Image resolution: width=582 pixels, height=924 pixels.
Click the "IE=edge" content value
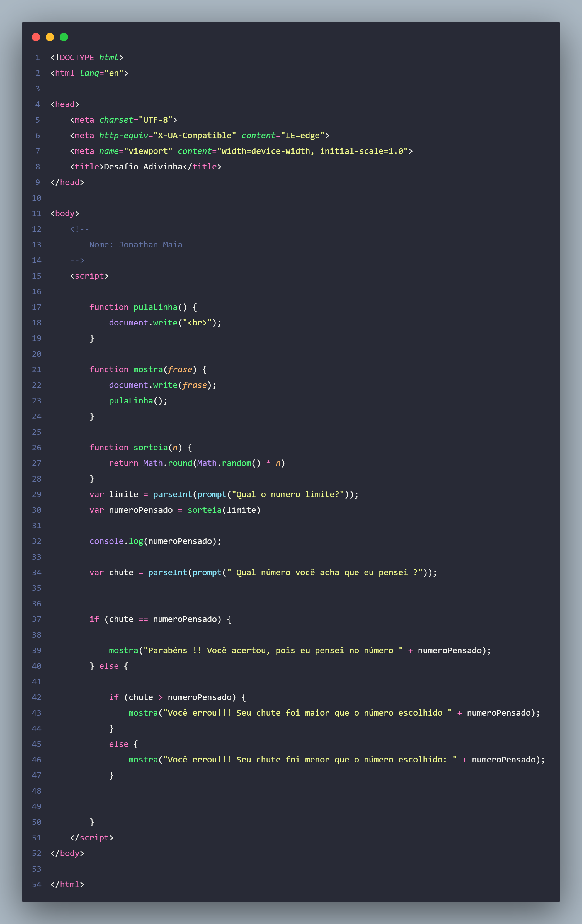click(x=303, y=135)
